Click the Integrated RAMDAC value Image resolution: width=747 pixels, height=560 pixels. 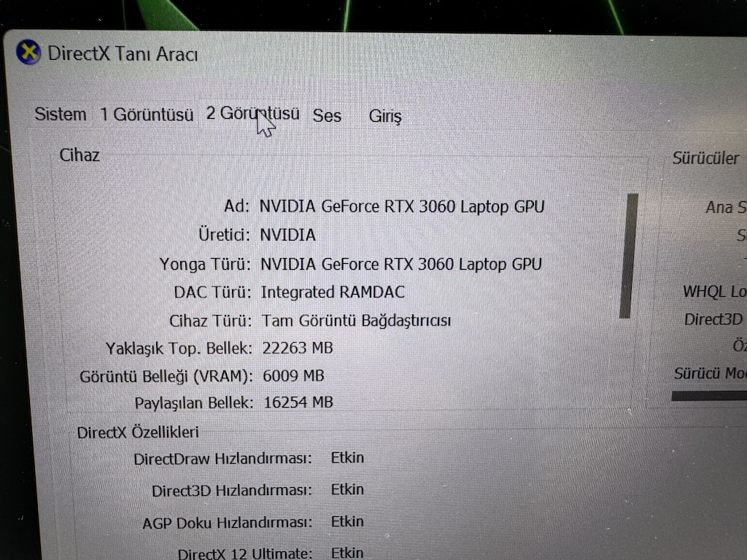click(333, 292)
